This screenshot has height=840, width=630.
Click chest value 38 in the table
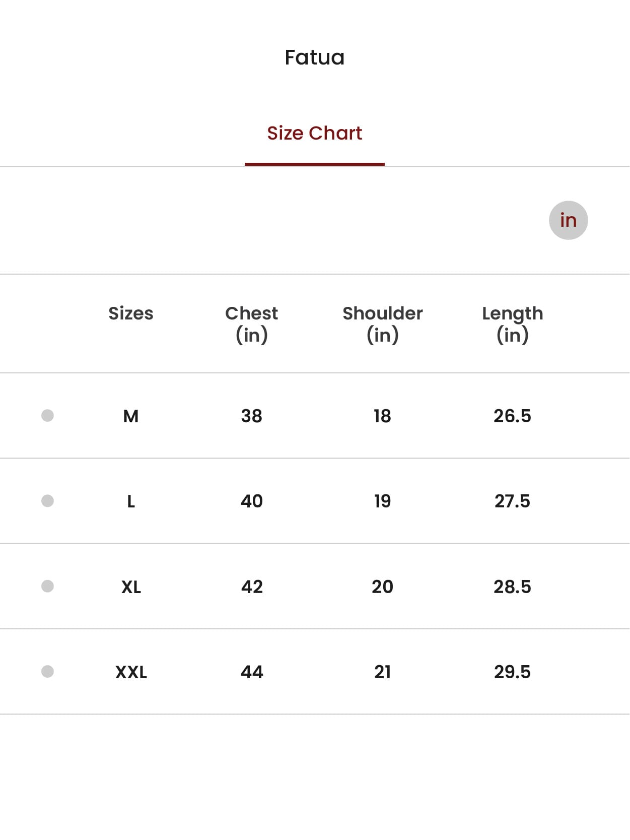coord(251,416)
